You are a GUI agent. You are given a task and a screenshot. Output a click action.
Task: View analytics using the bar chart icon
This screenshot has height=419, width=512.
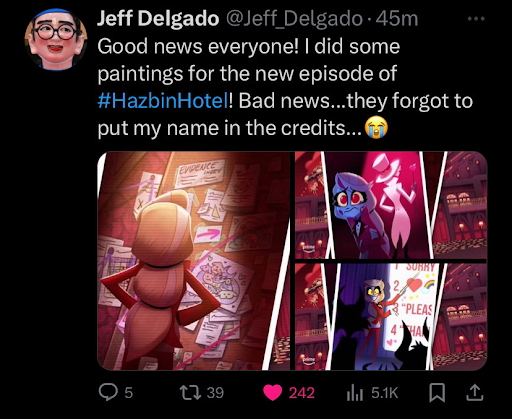[354, 393]
